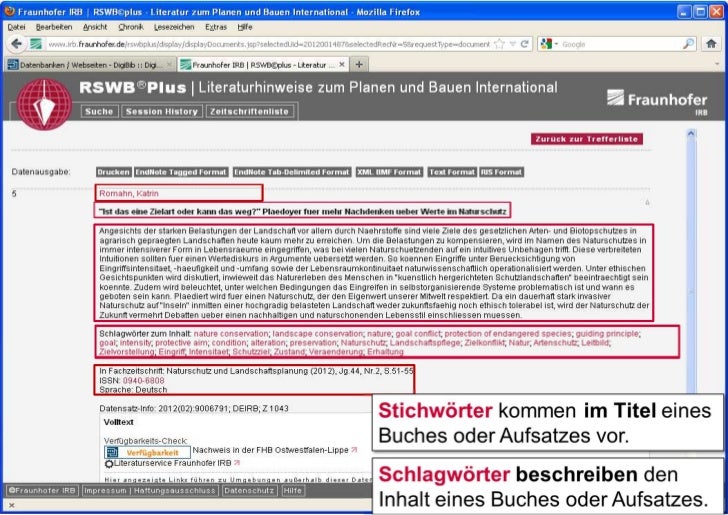The height and width of the screenshot is (515, 728).
Task: Click the URL address field
Action: coord(269,44)
